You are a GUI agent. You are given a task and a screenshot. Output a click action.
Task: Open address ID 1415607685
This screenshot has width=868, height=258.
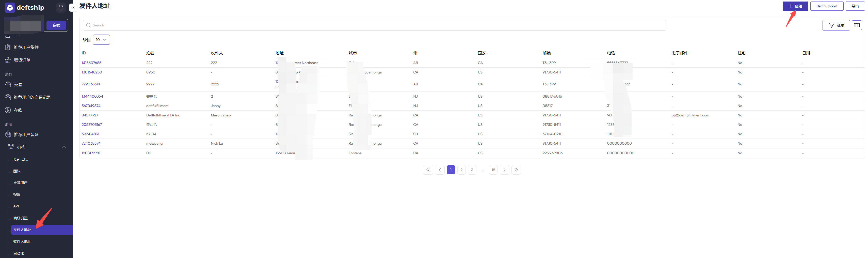[x=91, y=63]
